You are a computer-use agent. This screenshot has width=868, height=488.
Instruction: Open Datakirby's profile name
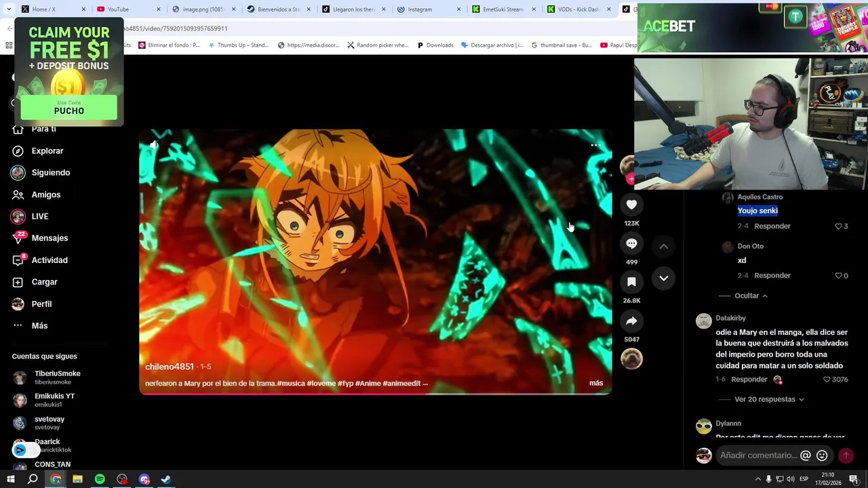[730, 319]
